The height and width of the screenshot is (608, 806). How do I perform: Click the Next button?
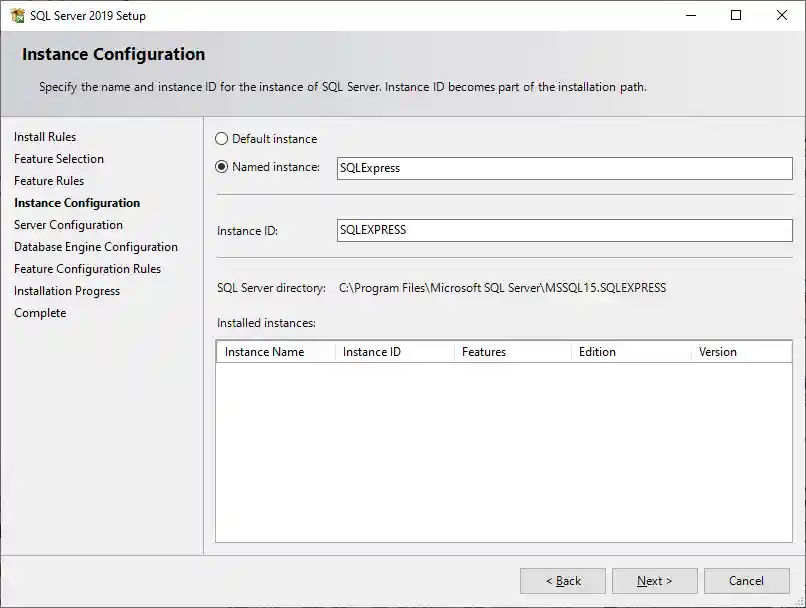(654, 580)
